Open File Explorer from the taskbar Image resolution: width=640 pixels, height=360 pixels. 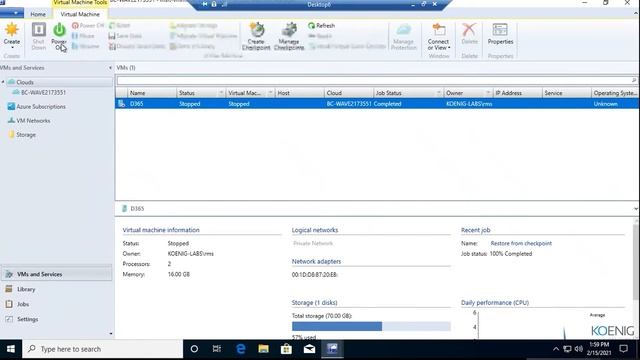[263, 349]
